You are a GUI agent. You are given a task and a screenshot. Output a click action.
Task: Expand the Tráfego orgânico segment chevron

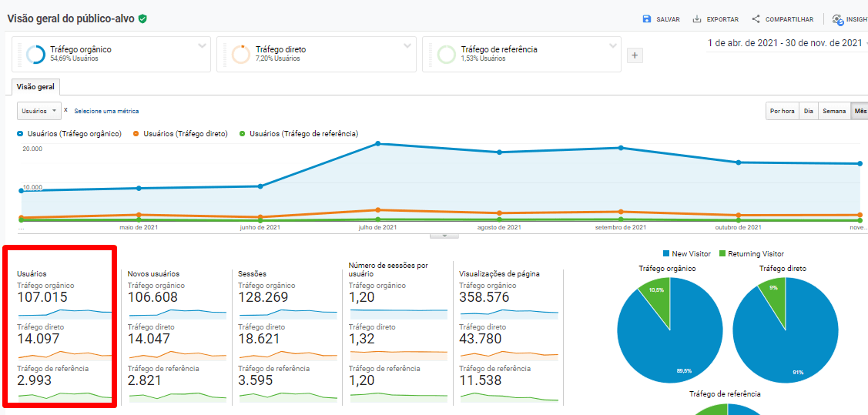click(202, 45)
